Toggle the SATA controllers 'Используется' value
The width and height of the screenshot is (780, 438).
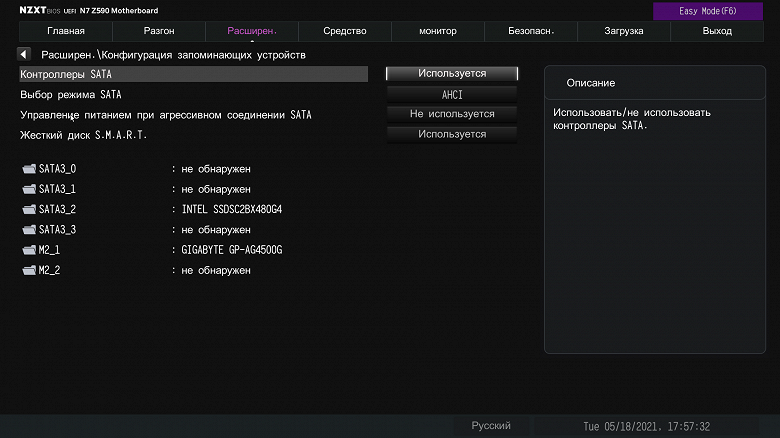(x=452, y=74)
